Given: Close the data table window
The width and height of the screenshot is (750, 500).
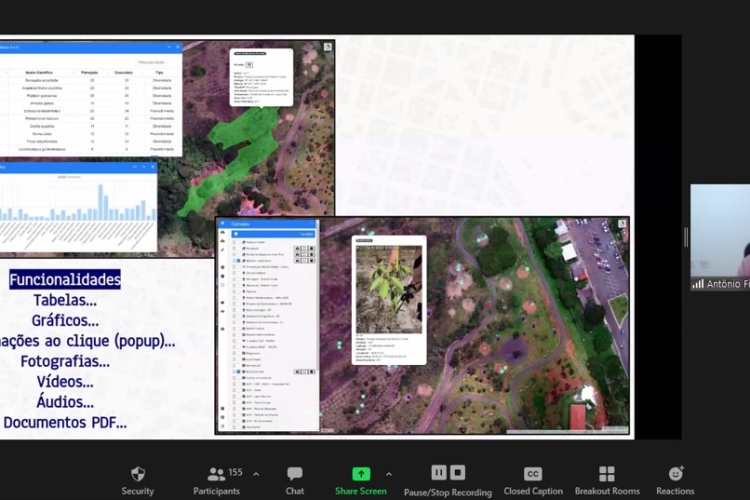Looking at the screenshot, I should (177, 47).
